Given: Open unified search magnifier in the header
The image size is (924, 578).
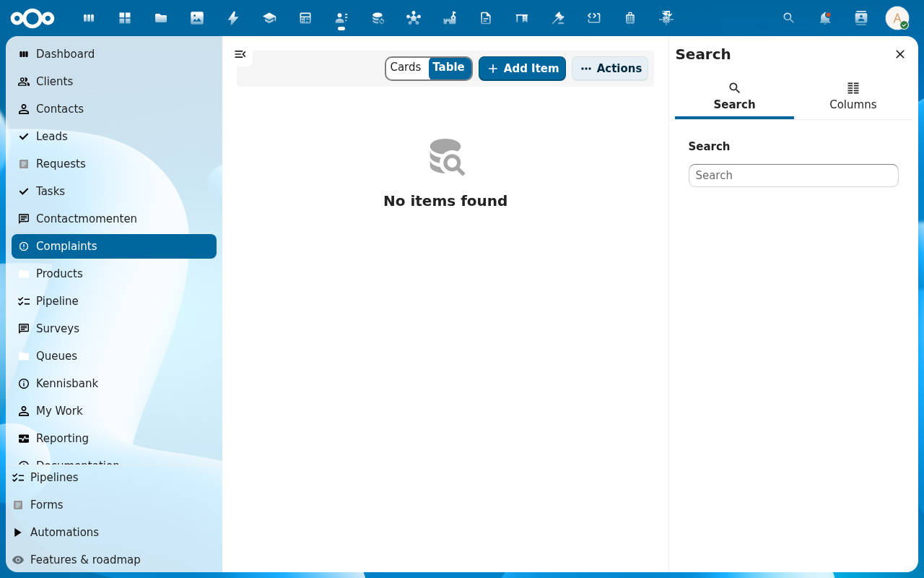Looking at the screenshot, I should click(x=789, y=18).
